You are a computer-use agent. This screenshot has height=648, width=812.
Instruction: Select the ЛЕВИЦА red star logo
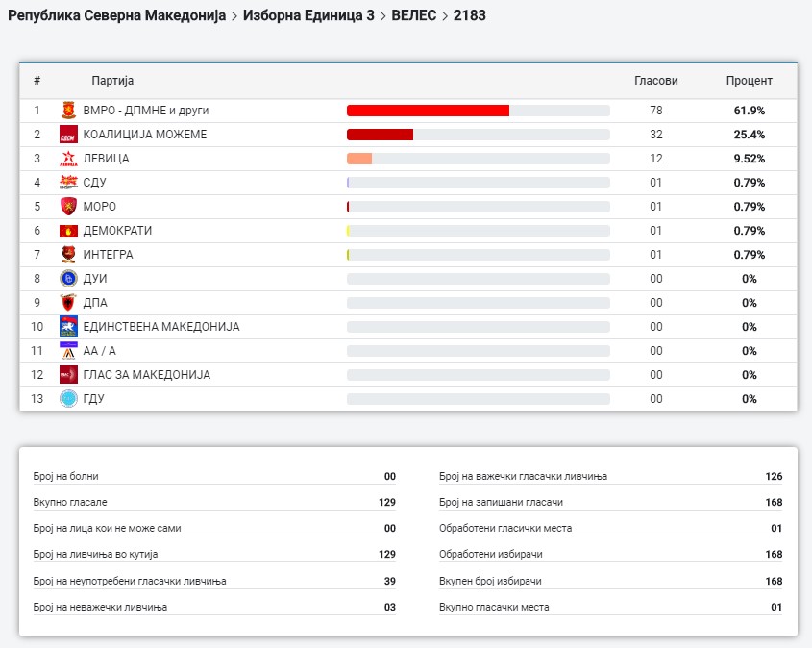pos(68,159)
